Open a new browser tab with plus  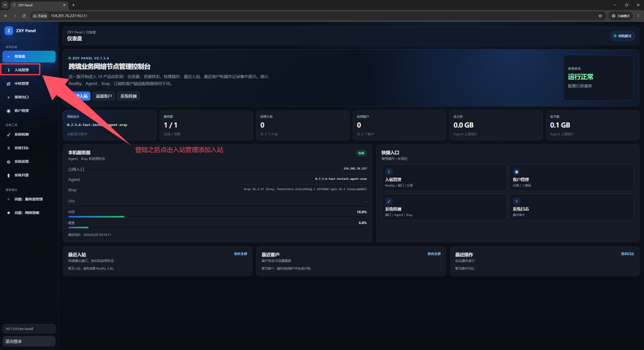(73, 5)
